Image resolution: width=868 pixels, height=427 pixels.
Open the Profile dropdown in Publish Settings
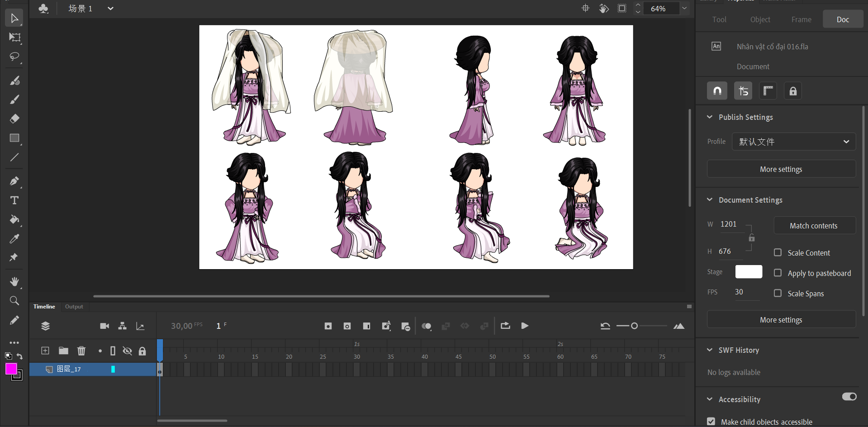(793, 142)
